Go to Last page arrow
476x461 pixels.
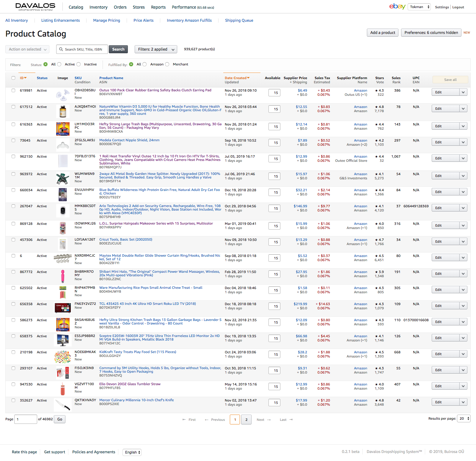point(291,420)
